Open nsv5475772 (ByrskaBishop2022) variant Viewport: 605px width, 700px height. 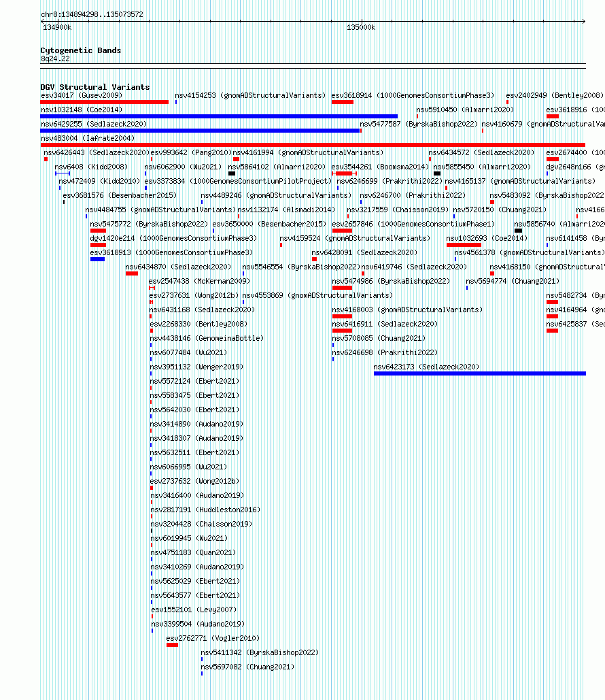(x=149, y=224)
